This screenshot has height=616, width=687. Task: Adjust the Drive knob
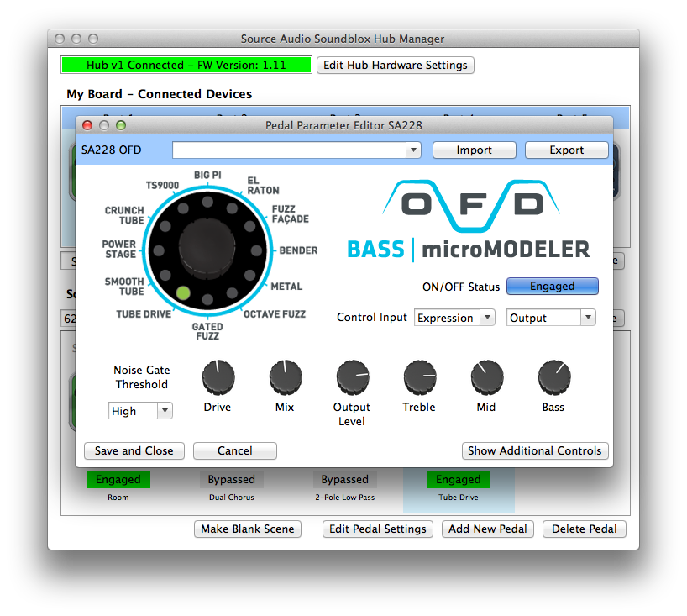[218, 377]
